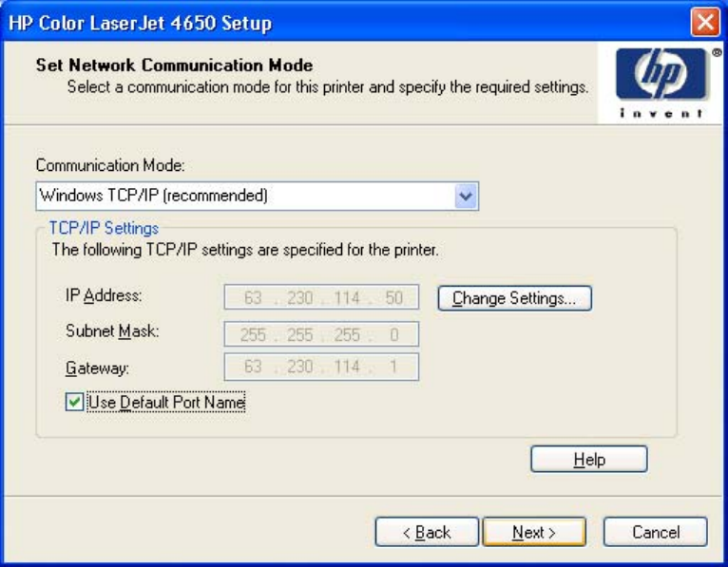728x567 pixels.
Task: Click the Subnet Mask field showing 255.255.255.0
Action: click(x=321, y=334)
